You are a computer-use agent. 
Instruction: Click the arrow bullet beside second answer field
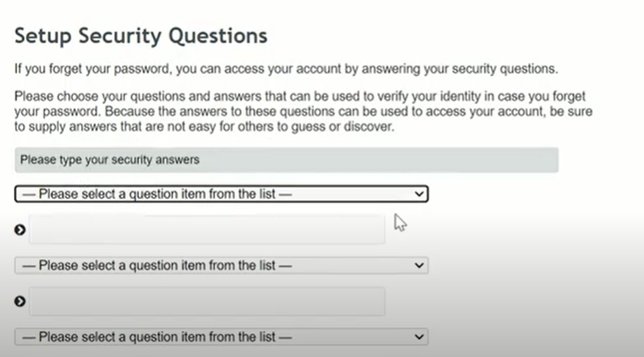[x=21, y=301]
